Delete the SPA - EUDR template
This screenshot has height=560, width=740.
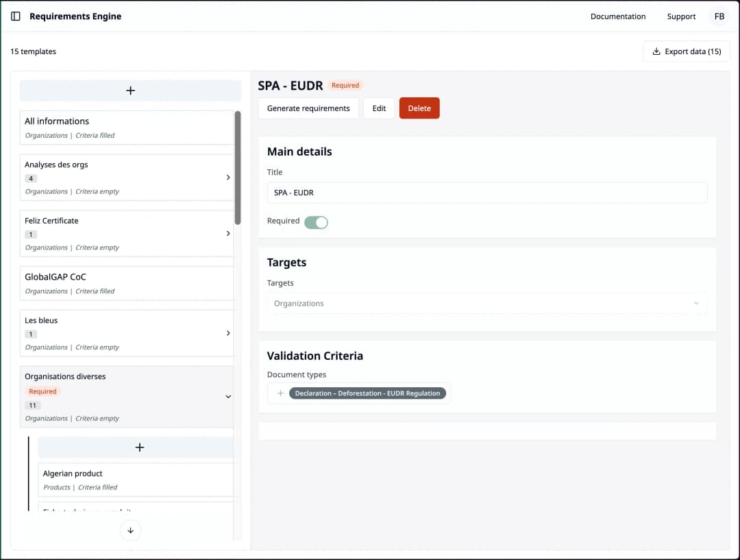tap(419, 108)
